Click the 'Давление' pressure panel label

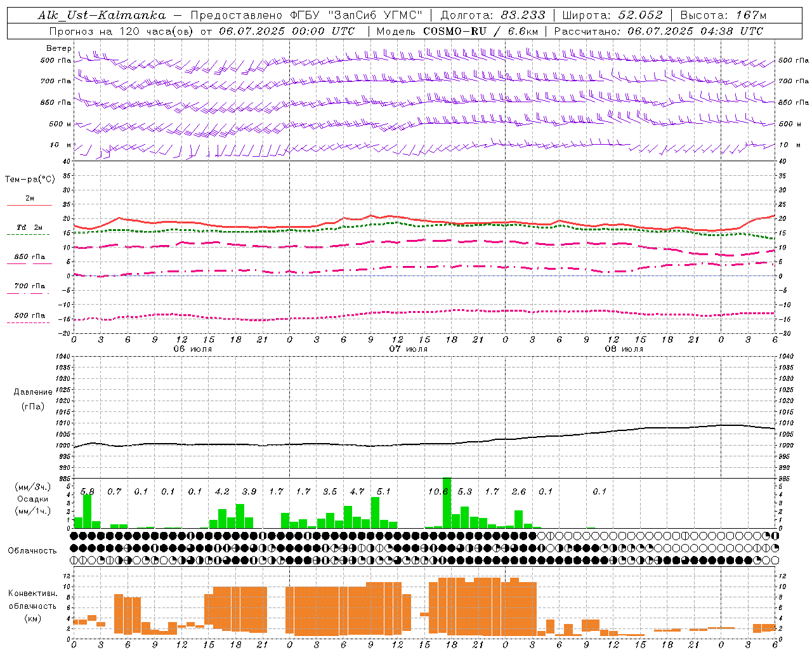point(33,392)
